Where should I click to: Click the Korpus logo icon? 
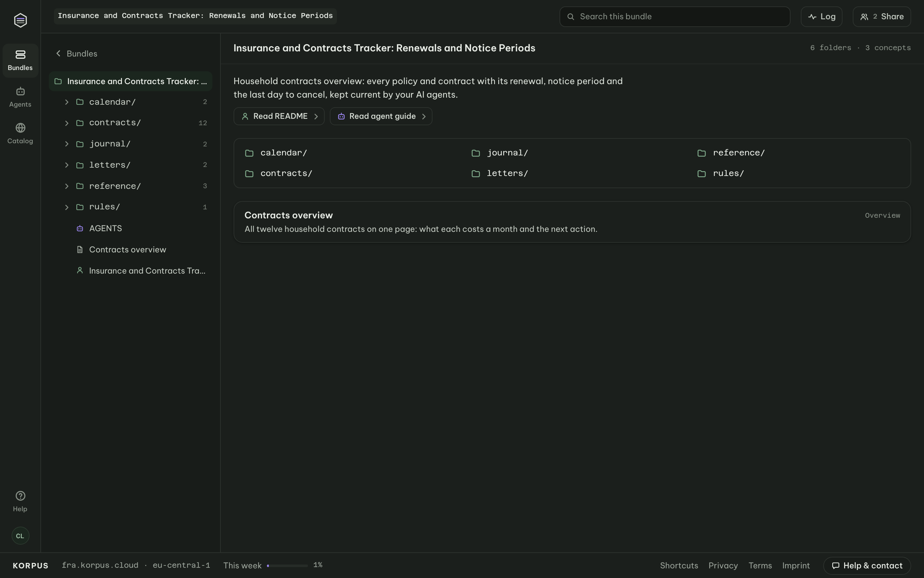pyautogui.click(x=20, y=20)
